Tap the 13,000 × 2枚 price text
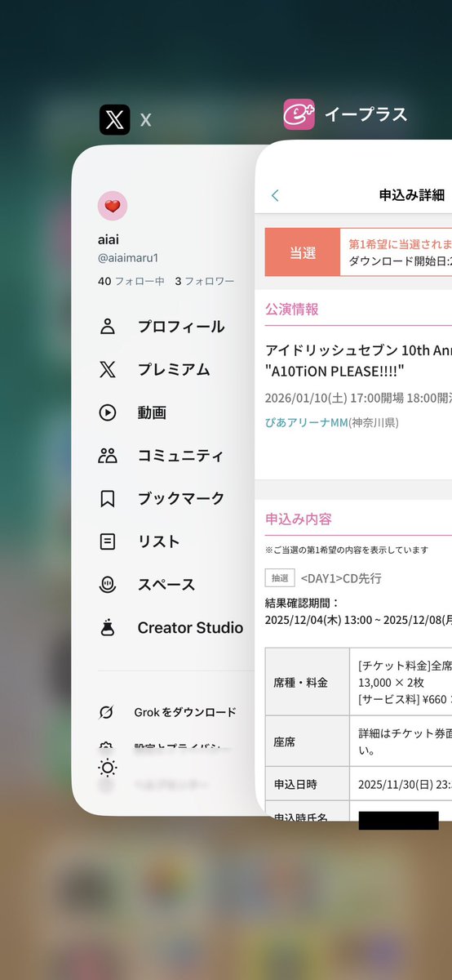This screenshot has width=452, height=980. coord(389,681)
